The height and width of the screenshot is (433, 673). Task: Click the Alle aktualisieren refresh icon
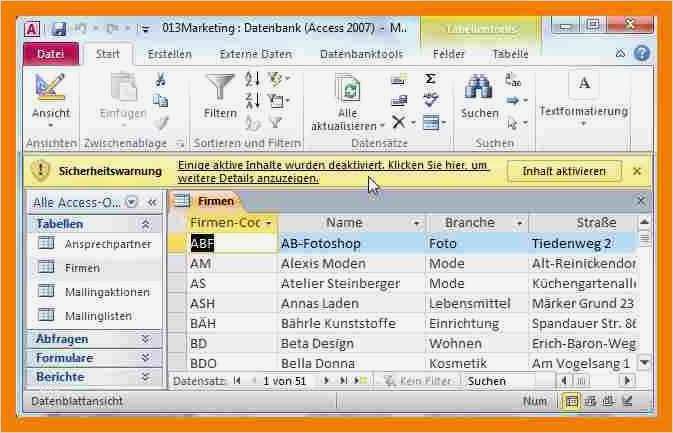point(348,89)
